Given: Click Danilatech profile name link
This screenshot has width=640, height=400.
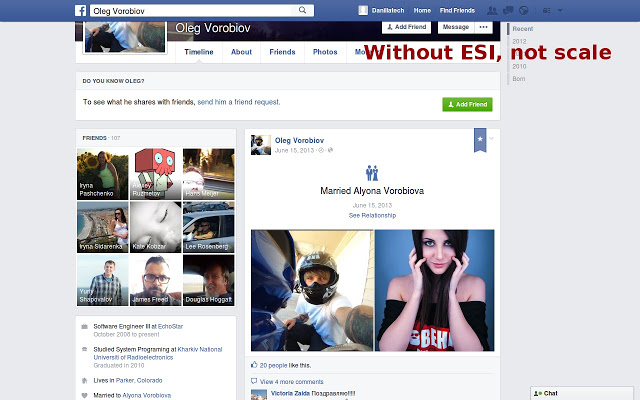Looking at the screenshot, I should pyautogui.click(x=388, y=11).
